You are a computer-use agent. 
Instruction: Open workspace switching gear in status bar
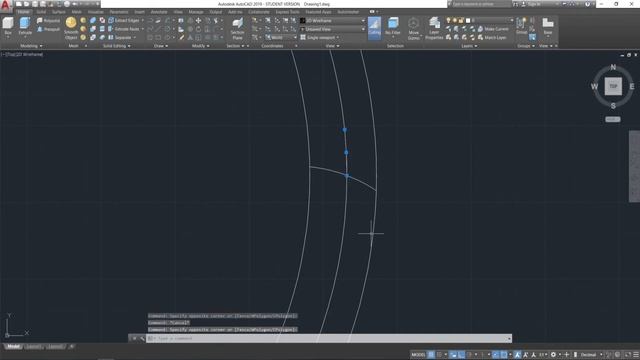pos(553,355)
